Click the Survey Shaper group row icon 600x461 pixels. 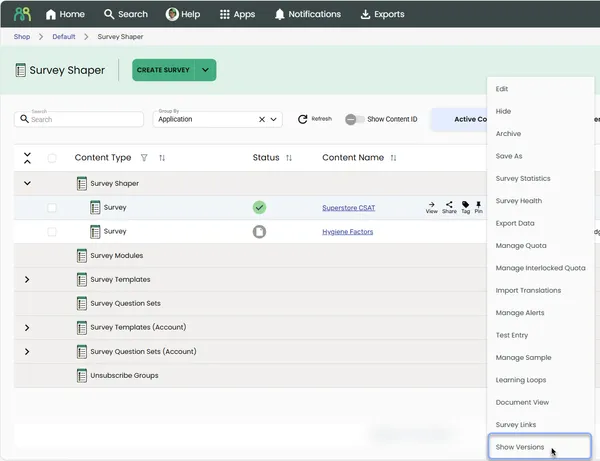(82, 184)
